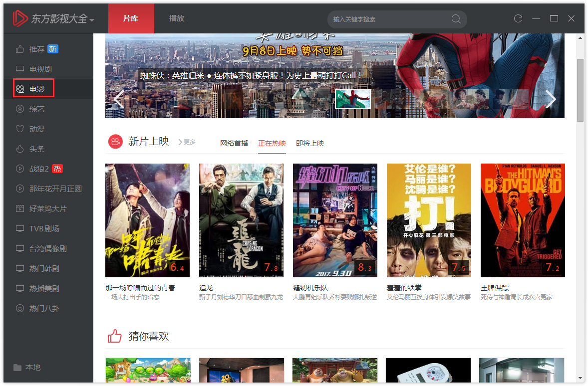Click the red 新片上映 camera icon
Image resolution: width=588 pixels, height=386 pixels.
coord(115,142)
